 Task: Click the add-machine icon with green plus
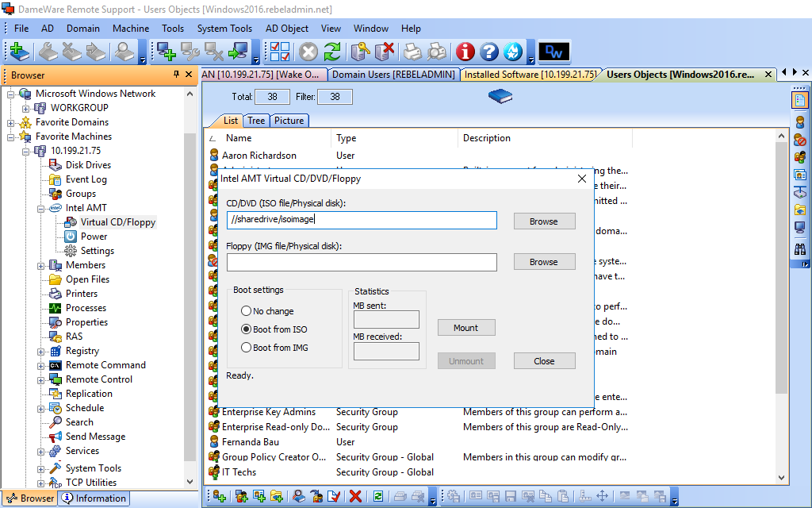pos(167,52)
